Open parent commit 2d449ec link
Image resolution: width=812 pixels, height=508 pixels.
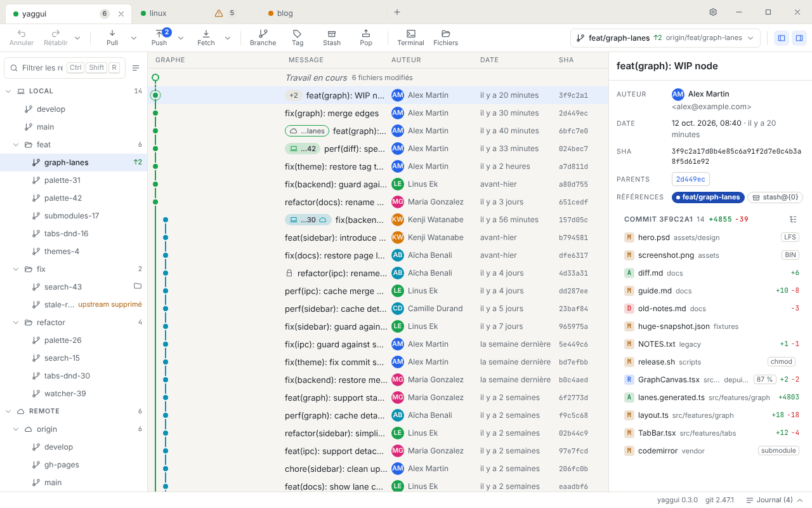[690, 179]
